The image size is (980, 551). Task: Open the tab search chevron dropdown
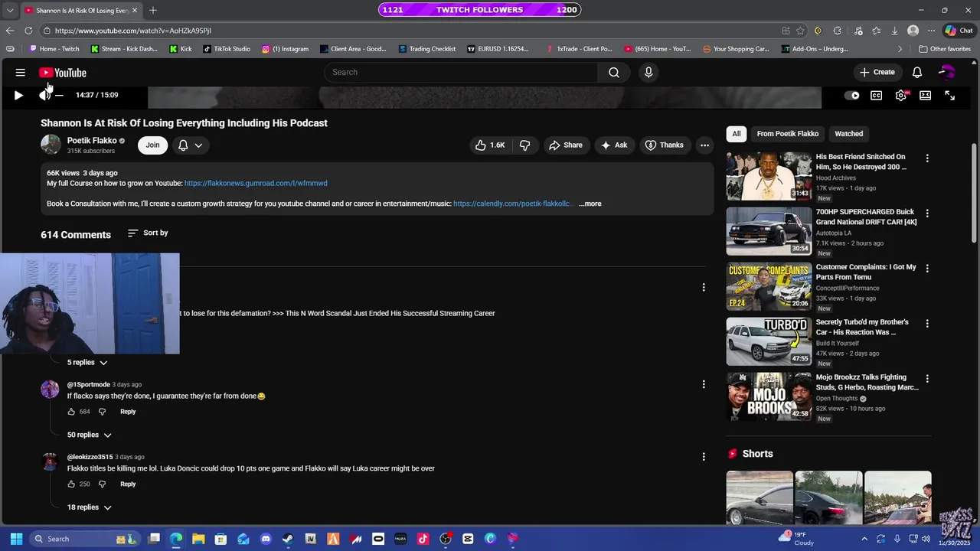coord(10,10)
